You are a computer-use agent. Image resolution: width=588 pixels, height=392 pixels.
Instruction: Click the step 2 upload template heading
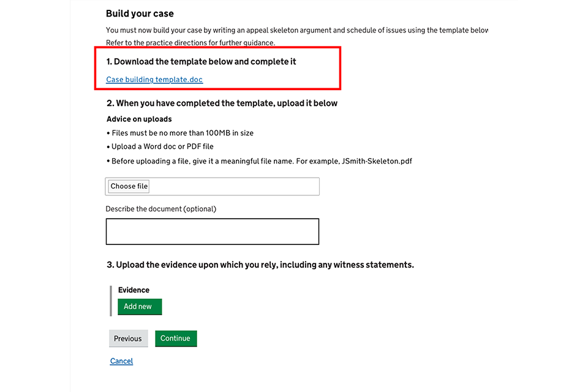coord(222,103)
